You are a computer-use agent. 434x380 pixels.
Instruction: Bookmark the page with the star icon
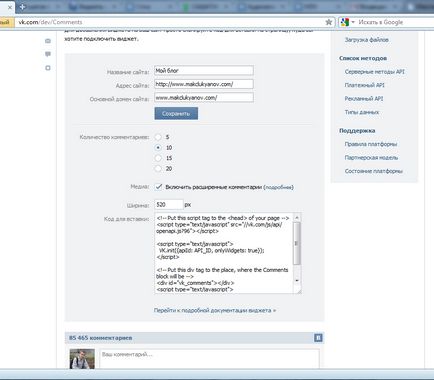[x=329, y=22]
